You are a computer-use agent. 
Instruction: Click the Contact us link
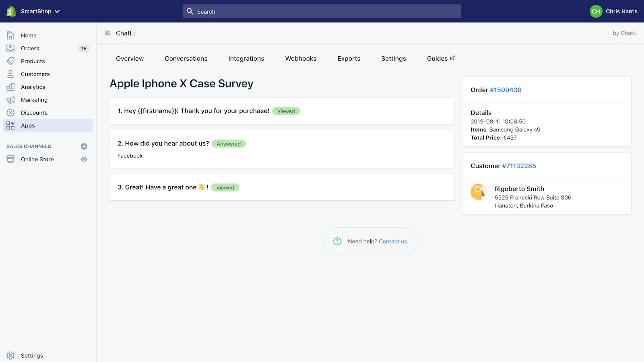393,241
